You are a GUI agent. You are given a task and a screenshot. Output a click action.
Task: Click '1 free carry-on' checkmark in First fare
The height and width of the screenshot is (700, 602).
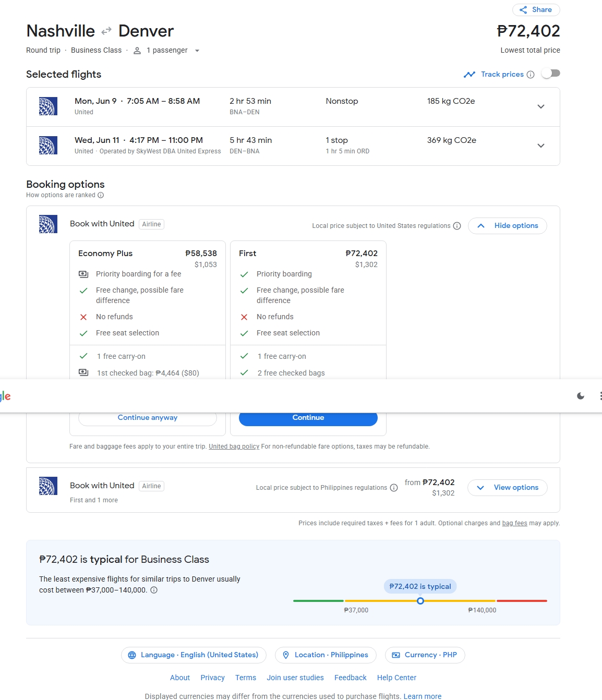click(x=244, y=356)
